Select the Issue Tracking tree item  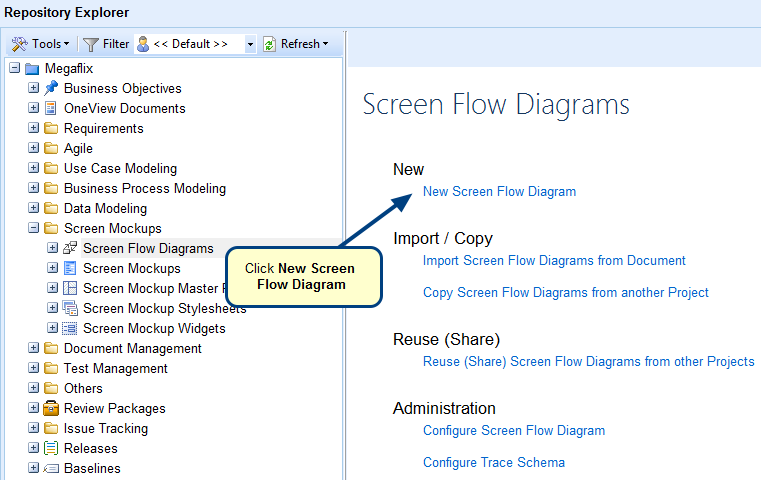pos(105,428)
